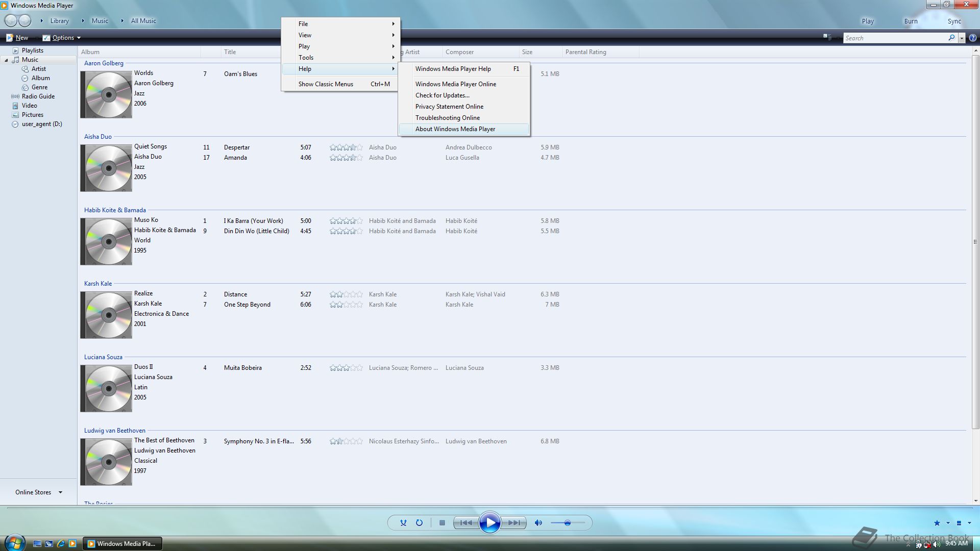Choose Windows Media Player Help
Viewport: 980px width, 551px height.
click(464, 69)
